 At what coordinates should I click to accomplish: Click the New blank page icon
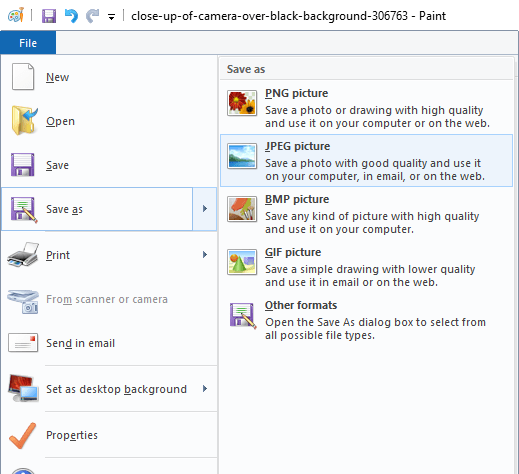pyautogui.click(x=23, y=77)
